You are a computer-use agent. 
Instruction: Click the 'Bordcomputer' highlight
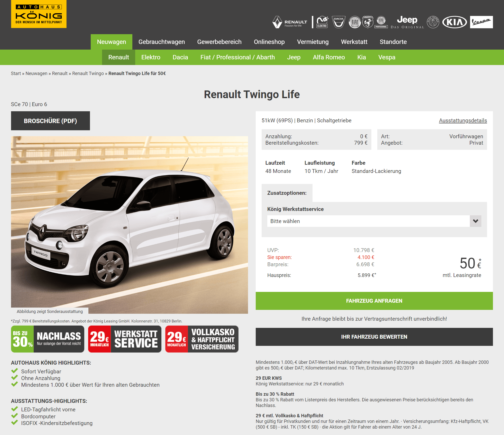click(x=38, y=417)
